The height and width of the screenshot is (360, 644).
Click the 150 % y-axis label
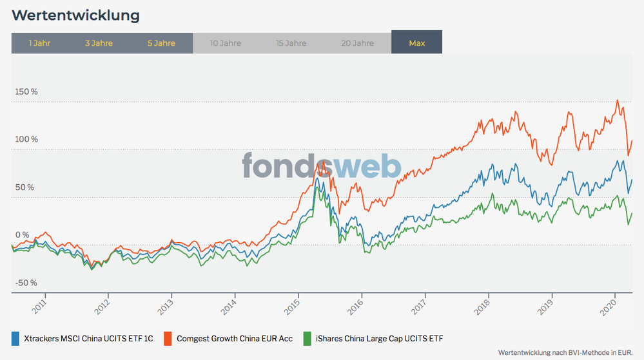click(26, 91)
